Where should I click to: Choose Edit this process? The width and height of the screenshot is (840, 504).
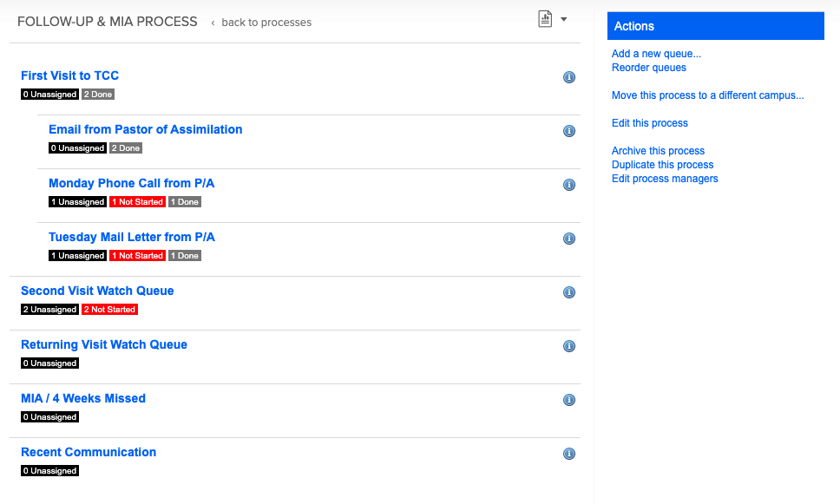(649, 123)
